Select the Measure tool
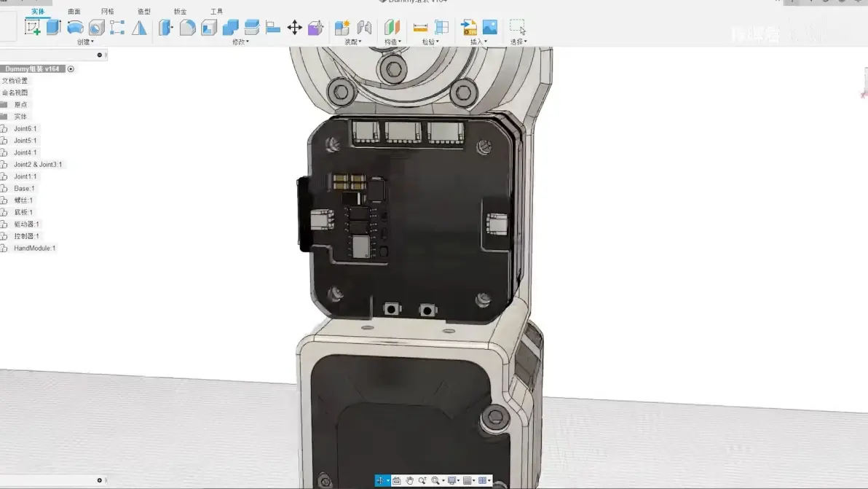The width and height of the screenshot is (868, 489). pos(420,28)
